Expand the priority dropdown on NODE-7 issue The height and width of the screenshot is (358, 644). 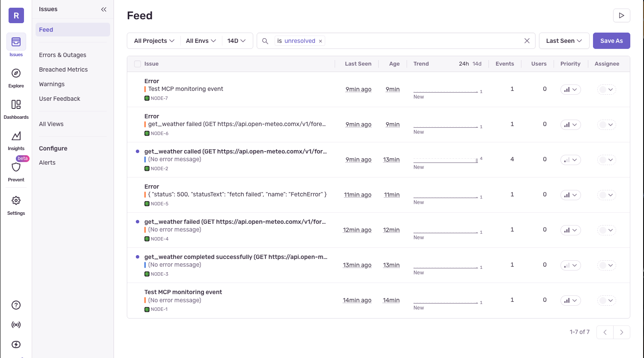[x=570, y=89]
